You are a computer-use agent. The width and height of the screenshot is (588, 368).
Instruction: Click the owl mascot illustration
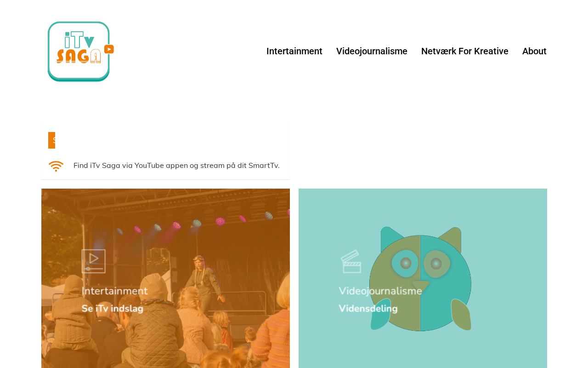420,279
